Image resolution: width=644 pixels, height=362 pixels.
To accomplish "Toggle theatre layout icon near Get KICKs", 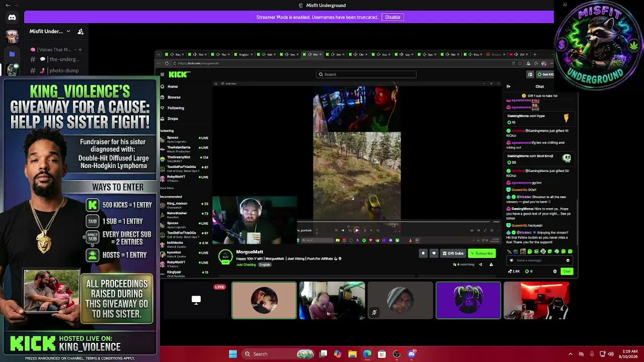I will [530, 74].
